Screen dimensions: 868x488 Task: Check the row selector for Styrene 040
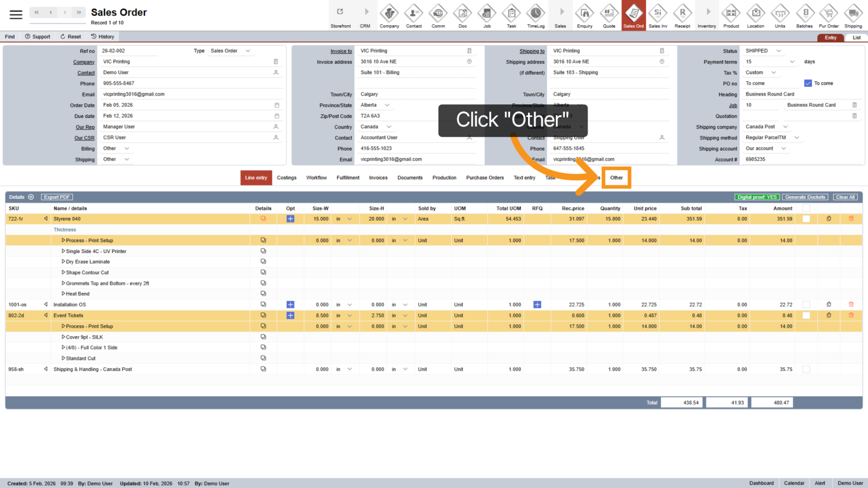click(x=806, y=218)
